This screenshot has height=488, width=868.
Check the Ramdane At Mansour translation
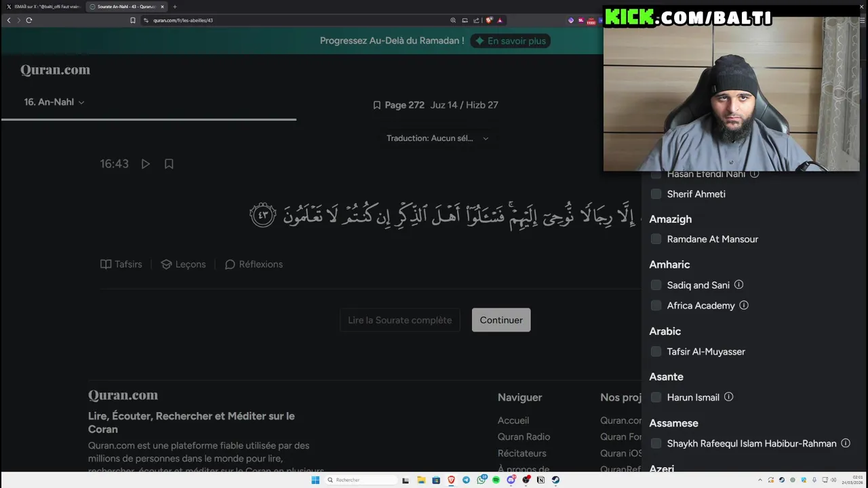coord(656,239)
